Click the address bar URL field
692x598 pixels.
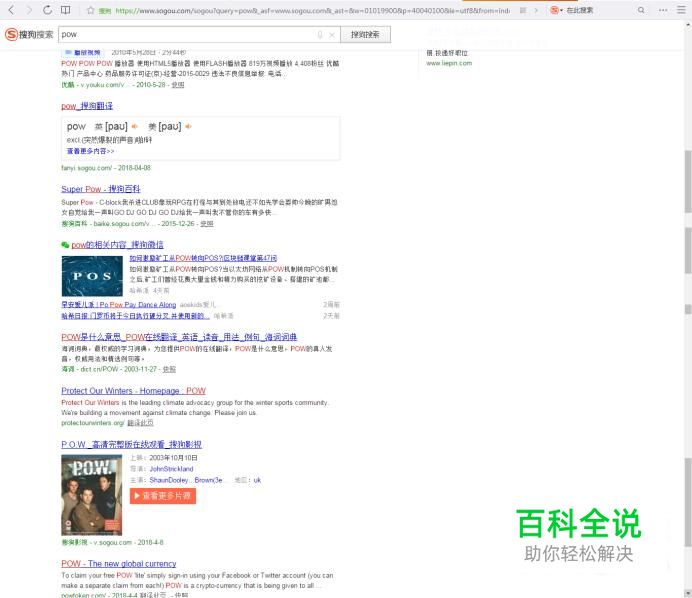[x=311, y=10]
